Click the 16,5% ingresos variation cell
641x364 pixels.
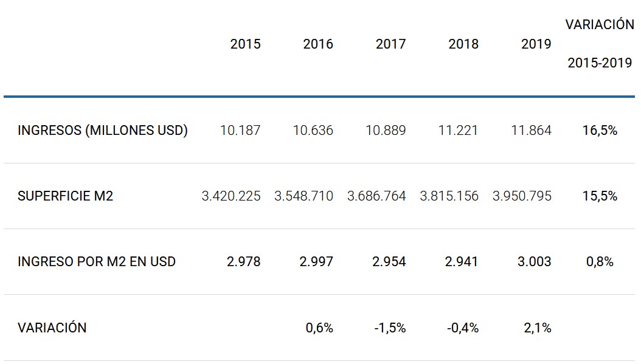click(x=600, y=131)
